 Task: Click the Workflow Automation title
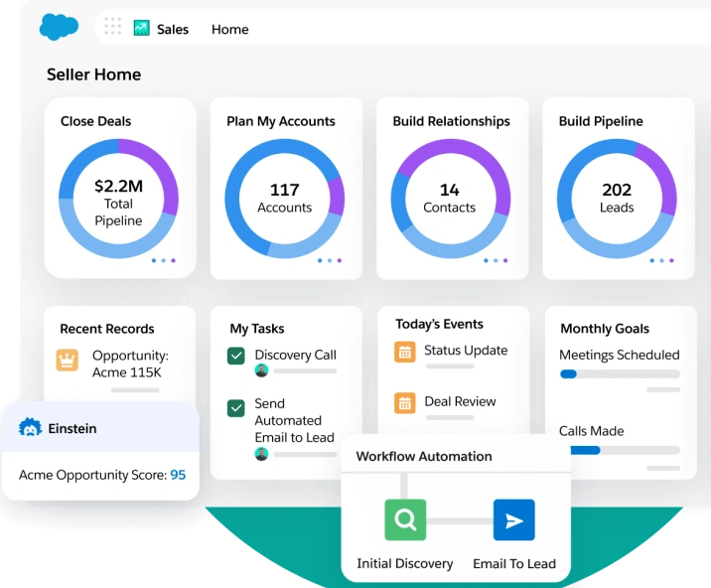point(424,456)
